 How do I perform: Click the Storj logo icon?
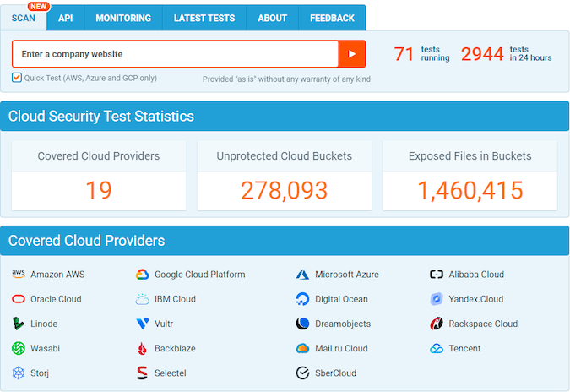coord(19,373)
